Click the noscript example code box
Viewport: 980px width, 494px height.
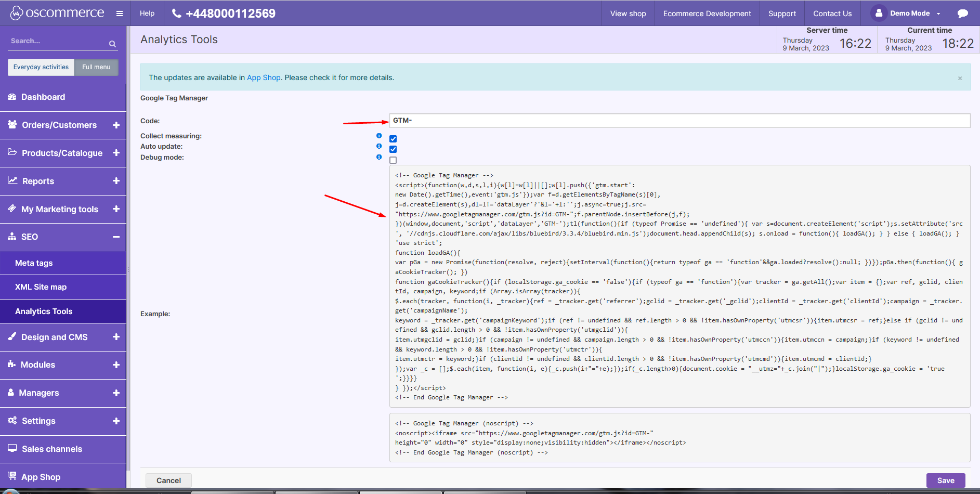pos(680,437)
